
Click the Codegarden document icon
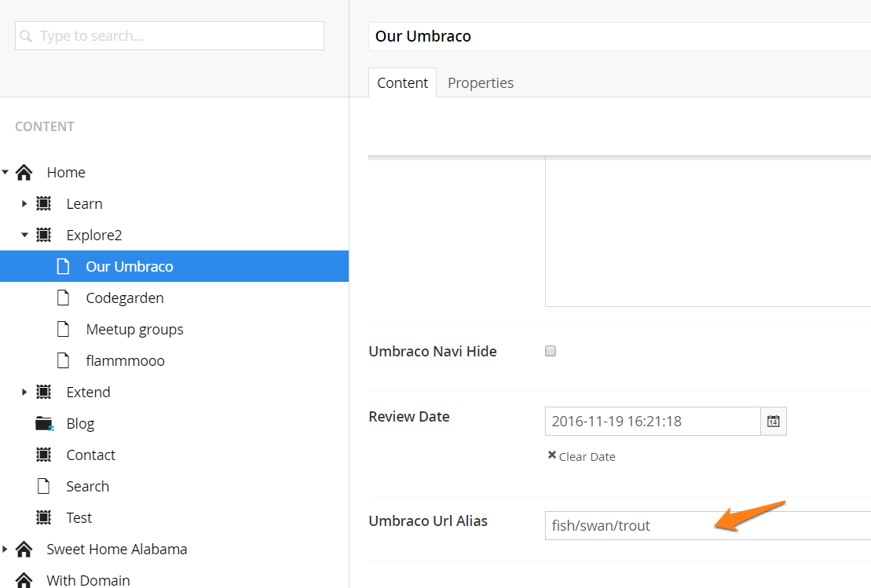64,298
